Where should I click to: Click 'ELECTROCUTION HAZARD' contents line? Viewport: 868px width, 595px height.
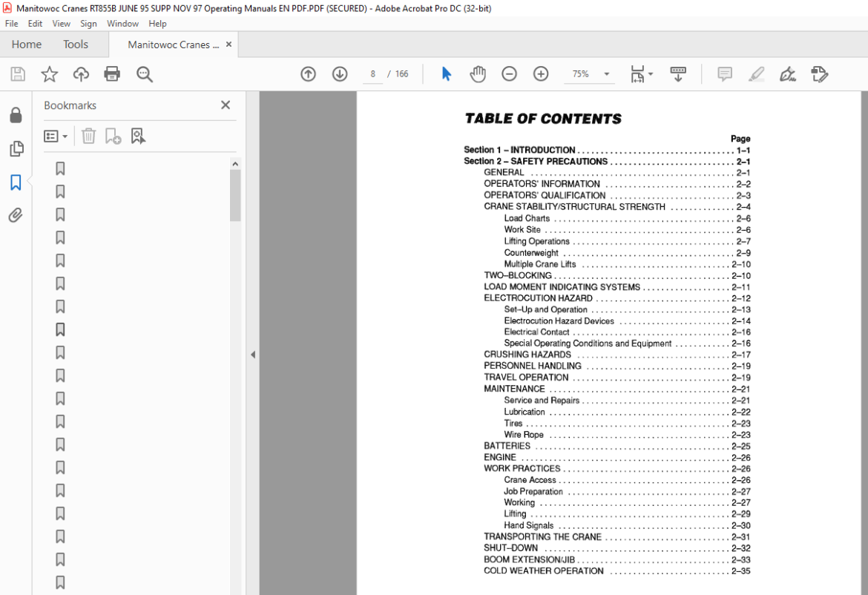[x=617, y=298]
